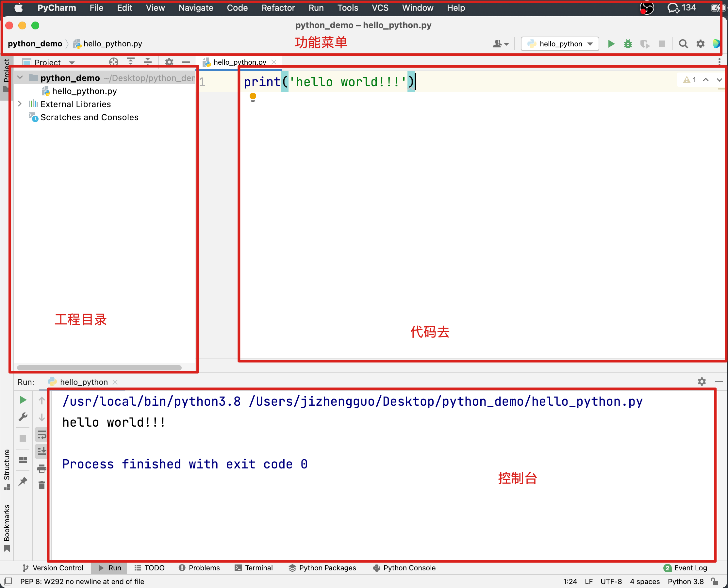Show the Terminal tool window

[x=253, y=568]
